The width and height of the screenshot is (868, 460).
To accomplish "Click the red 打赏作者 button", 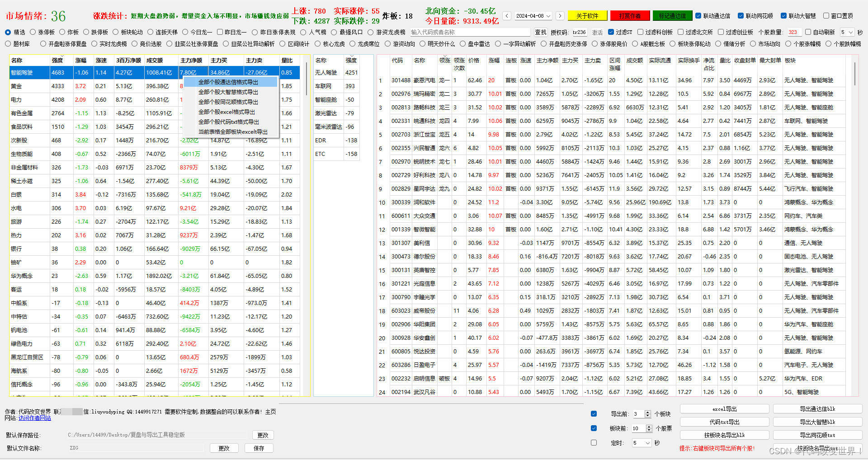I will 630,16.
